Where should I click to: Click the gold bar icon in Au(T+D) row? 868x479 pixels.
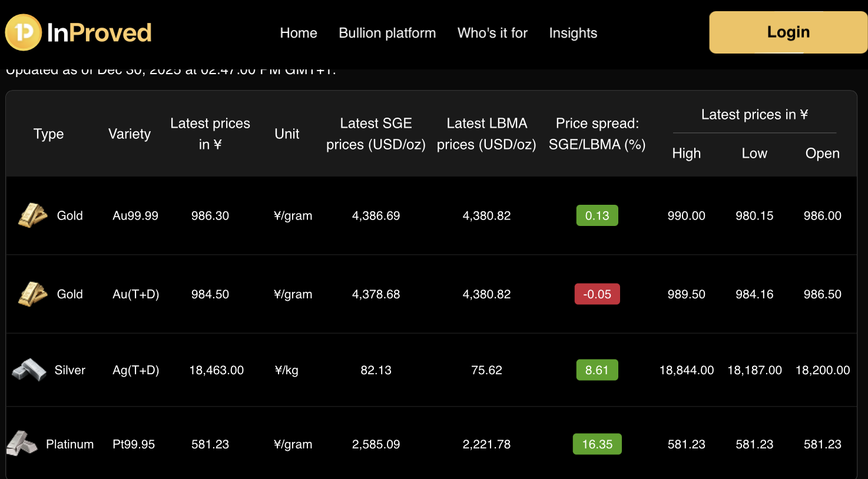(x=32, y=294)
